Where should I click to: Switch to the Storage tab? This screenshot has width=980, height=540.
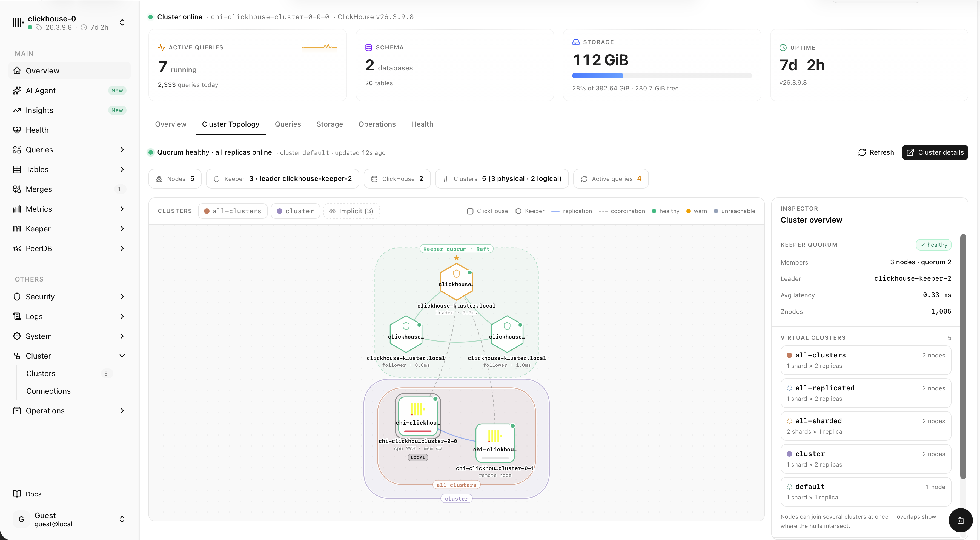tap(329, 124)
